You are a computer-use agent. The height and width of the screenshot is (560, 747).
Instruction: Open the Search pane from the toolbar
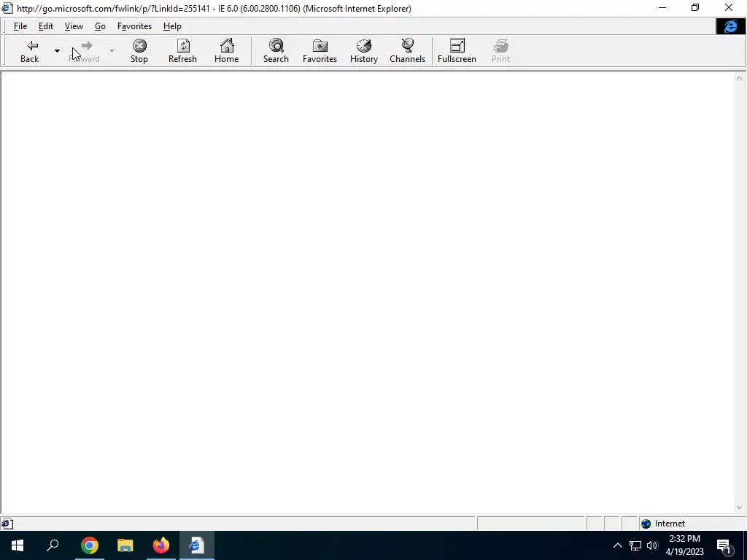coord(276,52)
